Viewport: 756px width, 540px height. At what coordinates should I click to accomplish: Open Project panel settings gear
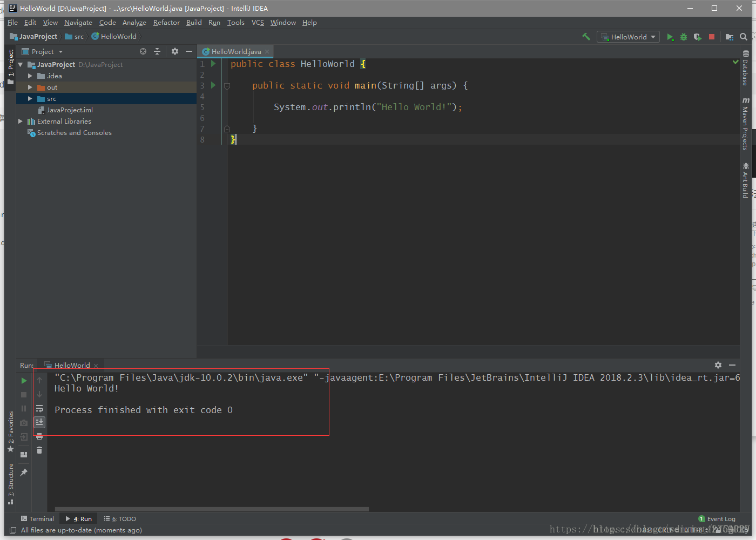[175, 51]
